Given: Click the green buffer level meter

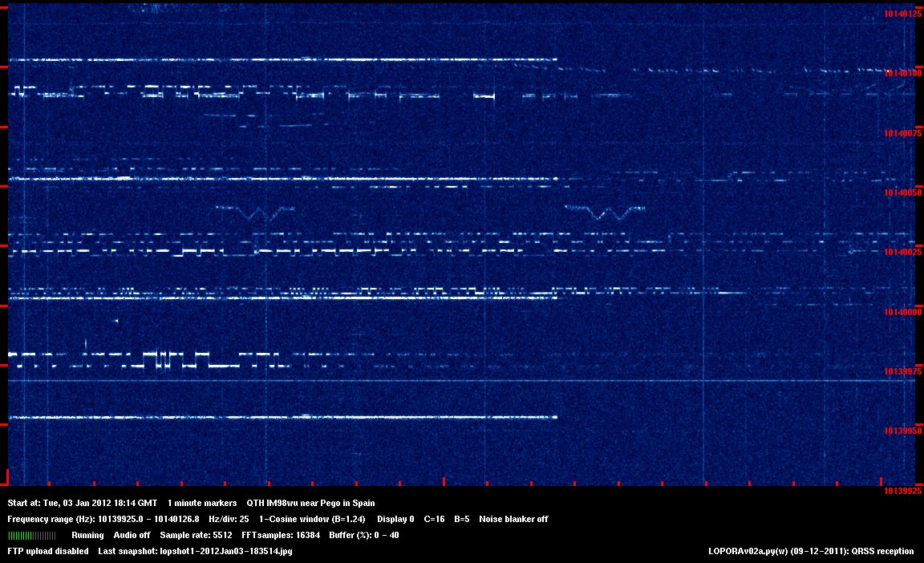Looking at the screenshot, I should click(32, 535).
